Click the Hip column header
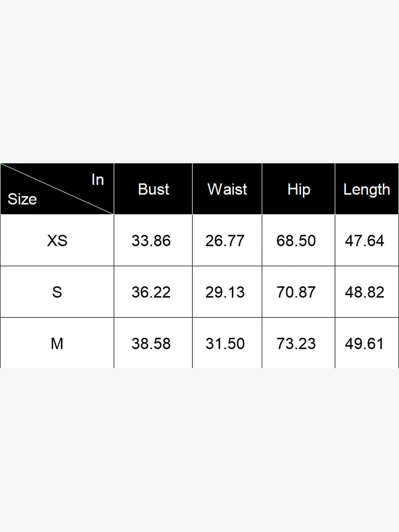The width and height of the screenshot is (399, 532). click(299, 190)
